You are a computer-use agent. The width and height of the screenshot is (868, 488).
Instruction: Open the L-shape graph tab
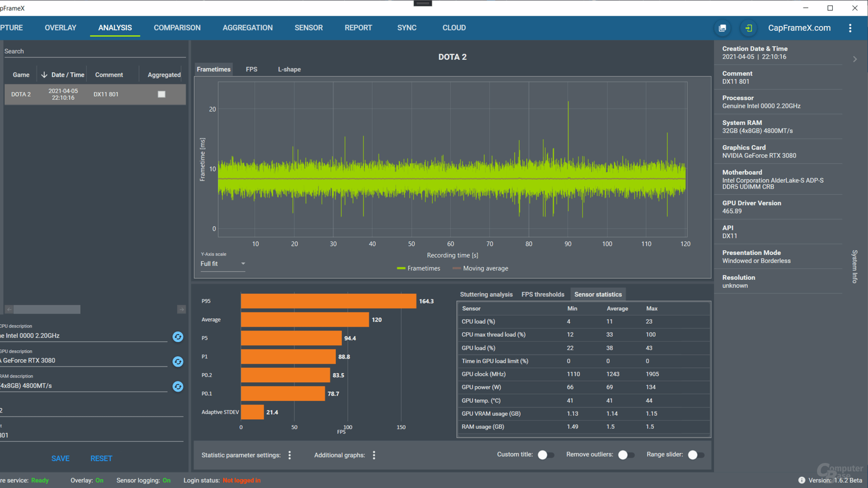[289, 69]
